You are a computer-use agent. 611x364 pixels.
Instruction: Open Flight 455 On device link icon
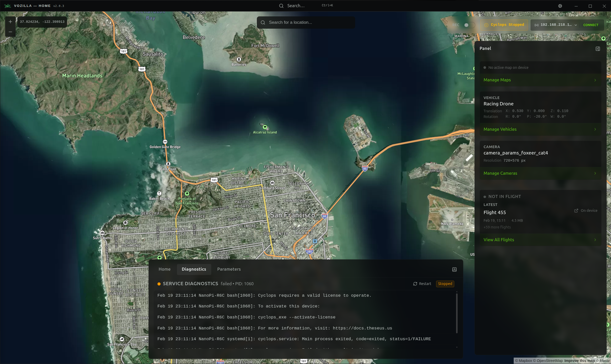coord(576,211)
